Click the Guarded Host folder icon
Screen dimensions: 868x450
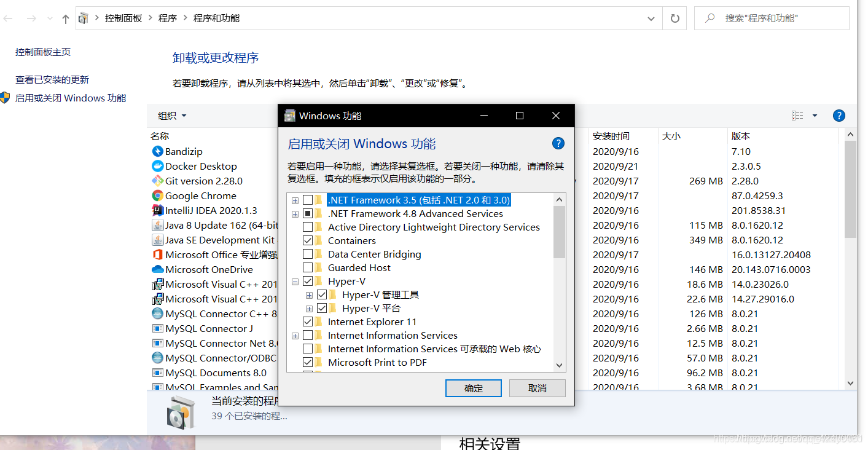point(319,268)
